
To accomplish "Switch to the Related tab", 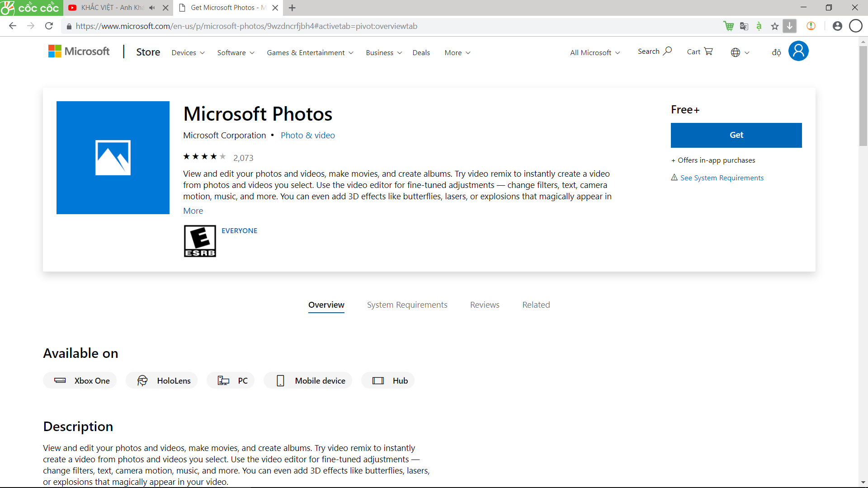I will [x=536, y=305].
